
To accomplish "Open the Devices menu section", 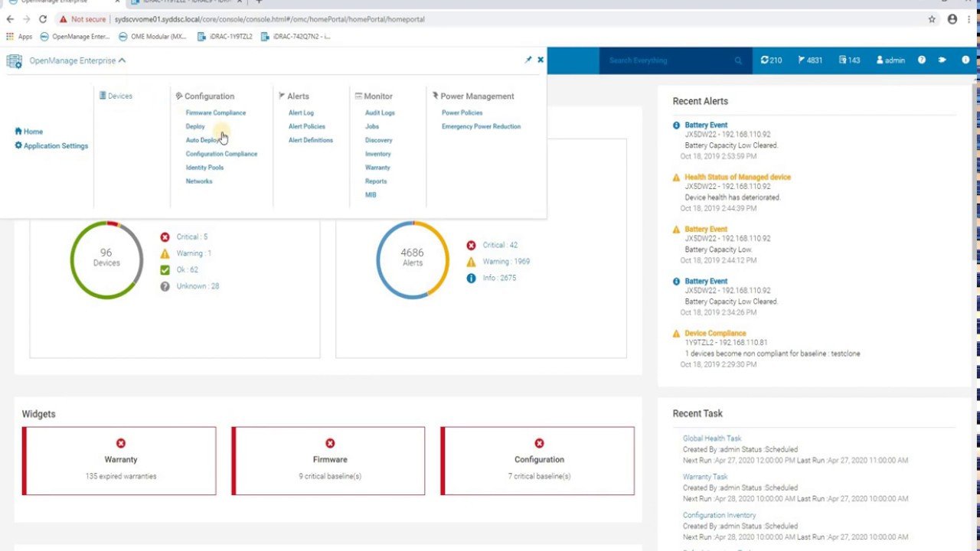I will (x=116, y=96).
